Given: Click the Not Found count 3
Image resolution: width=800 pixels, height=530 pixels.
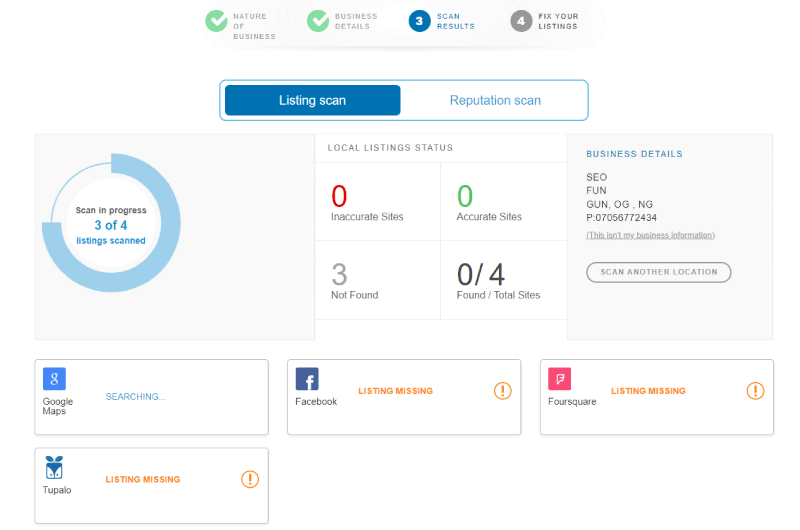Looking at the screenshot, I should [339, 274].
